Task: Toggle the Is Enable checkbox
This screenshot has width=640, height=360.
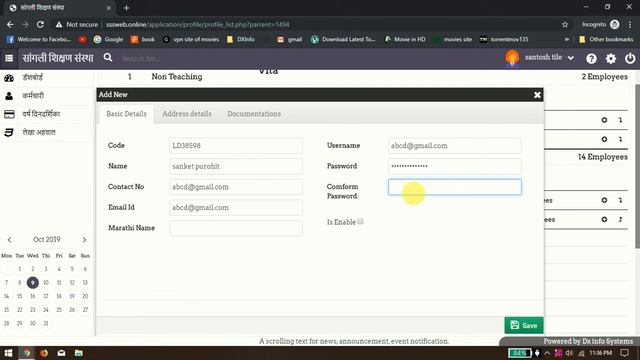Action: (360, 222)
